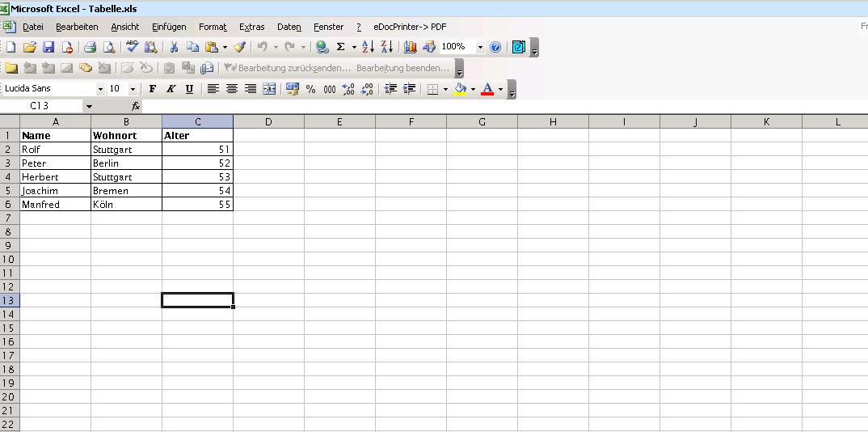Sort ascending with the A-Z icon

tap(368, 48)
